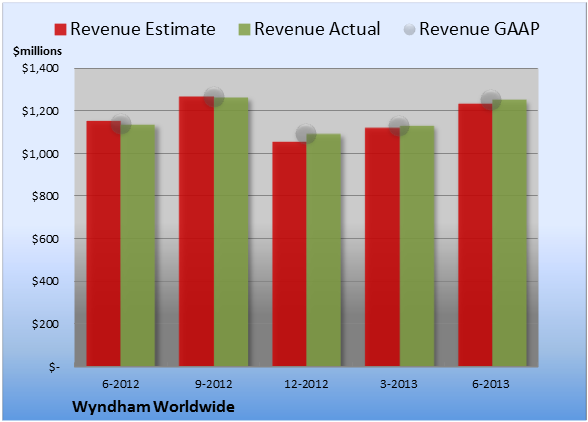
Task: Click the red Revenue Estimate legend swatch
Action: tap(60, 30)
